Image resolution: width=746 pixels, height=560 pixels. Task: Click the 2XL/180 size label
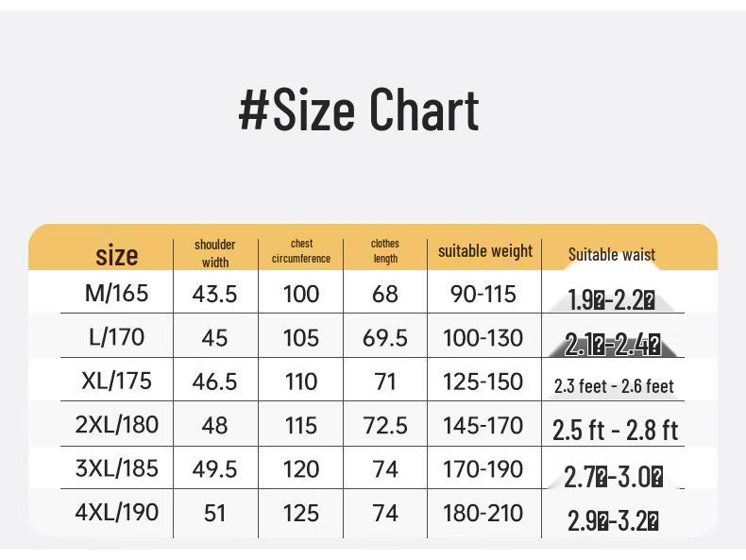(x=117, y=425)
